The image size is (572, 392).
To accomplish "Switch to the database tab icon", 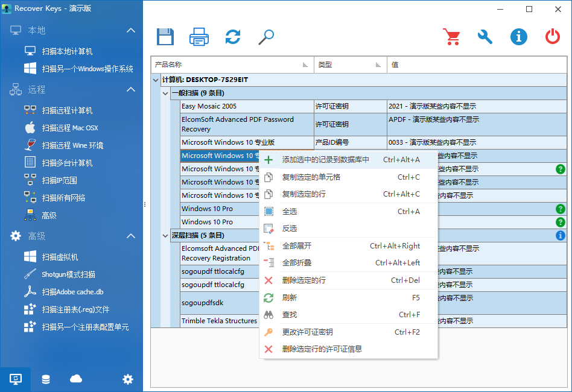I will [x=46, y=379].
